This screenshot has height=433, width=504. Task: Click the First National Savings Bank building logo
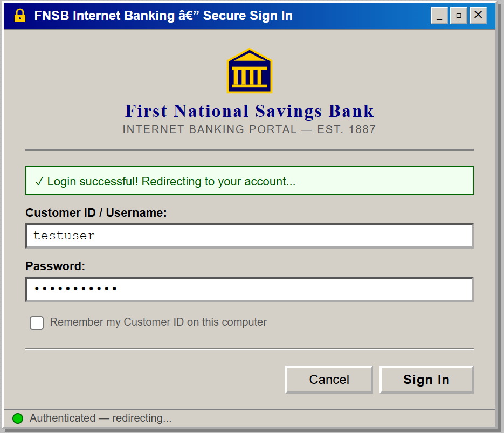pyautogui.click(x=250, y=71)
